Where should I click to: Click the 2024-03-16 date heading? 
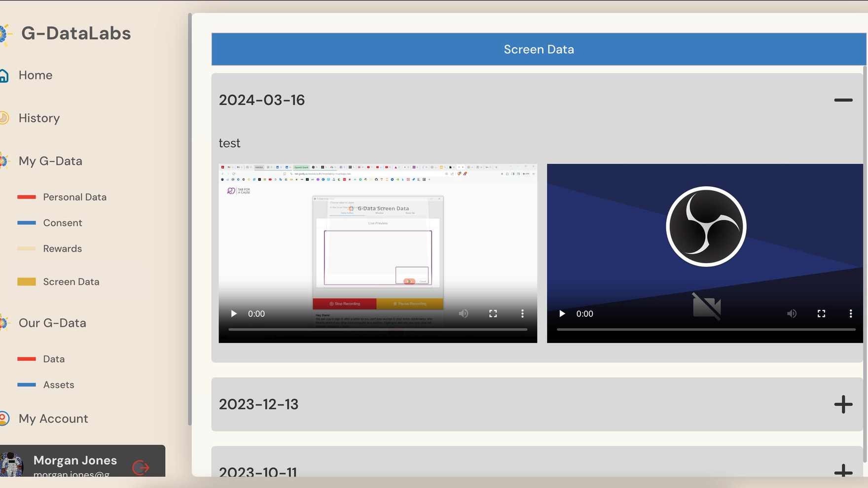(x=262, y=100)
